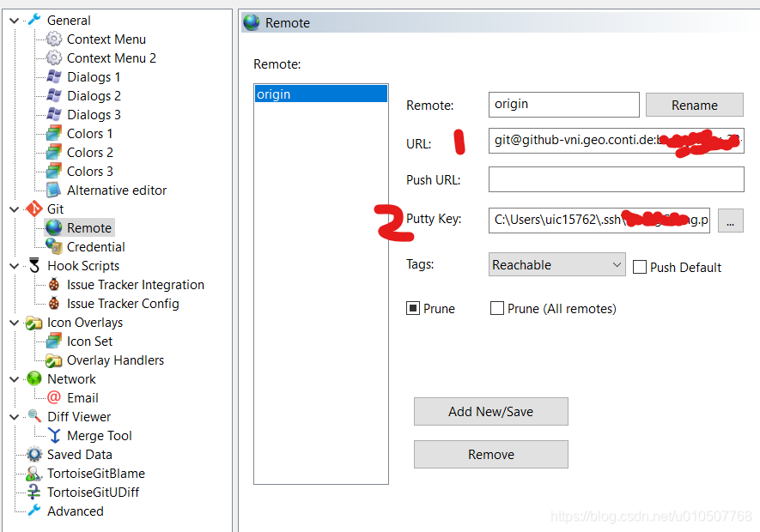Open Alternative editor settings page
The height and width of the screenshot is (532, 760).
click(x=116, y=190)
